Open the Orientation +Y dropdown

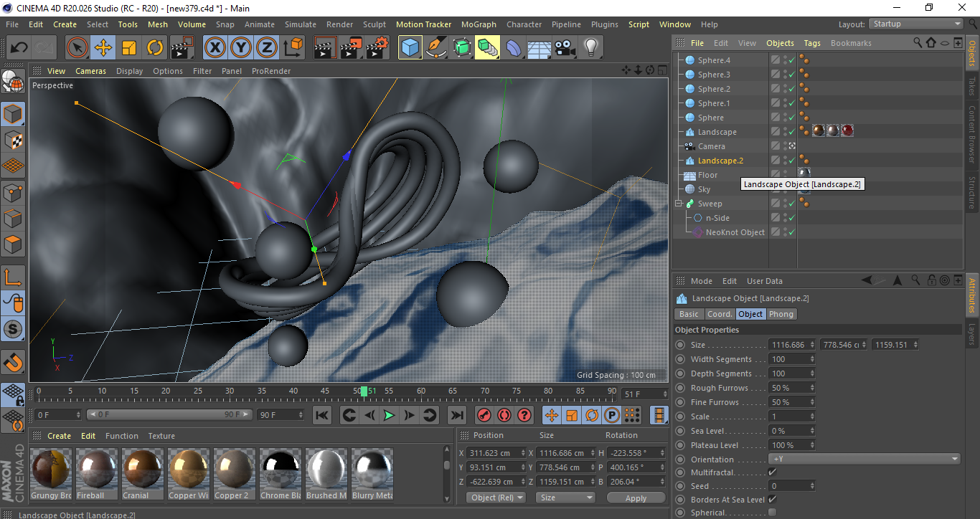coord(864,460)
